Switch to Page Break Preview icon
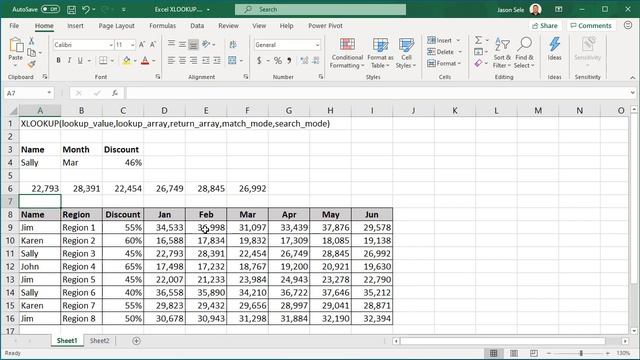 coord(534,353)
